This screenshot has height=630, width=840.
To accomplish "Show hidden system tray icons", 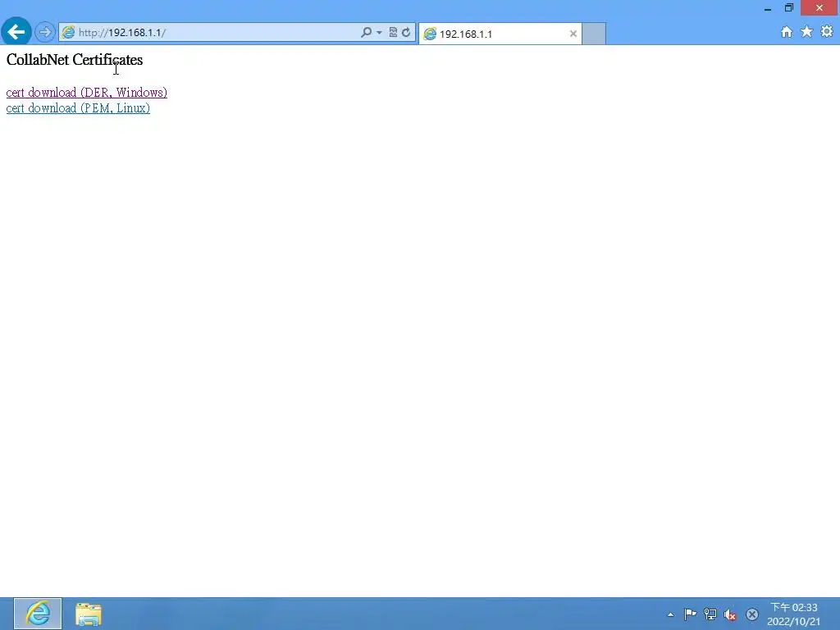I will 670,614.
